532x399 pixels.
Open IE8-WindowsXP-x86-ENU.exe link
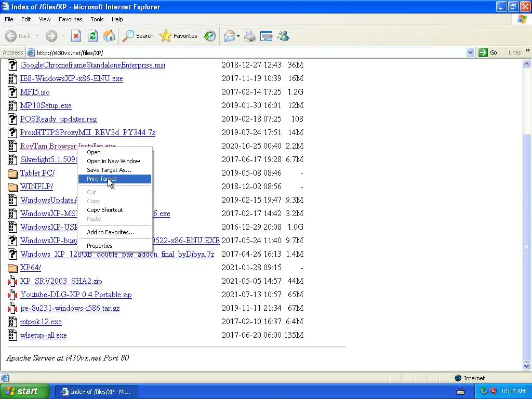coord(71,78)
